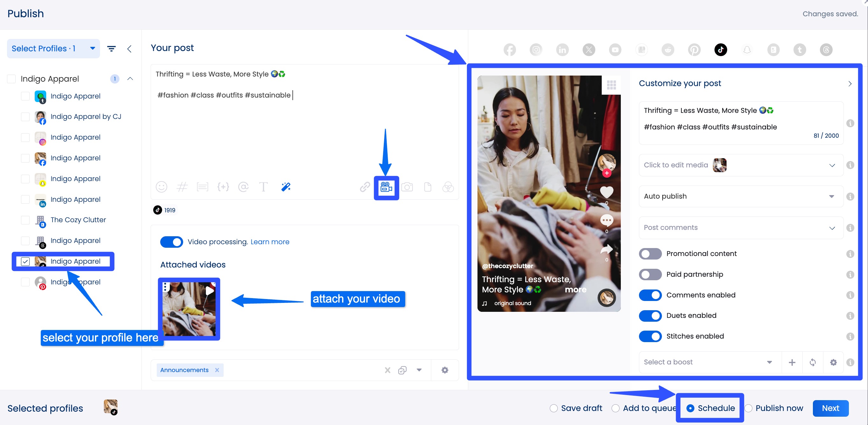The image size is (868, 425).
Task: Click the insert link icon
Action: pyautogui.click(x=365, y=187)
